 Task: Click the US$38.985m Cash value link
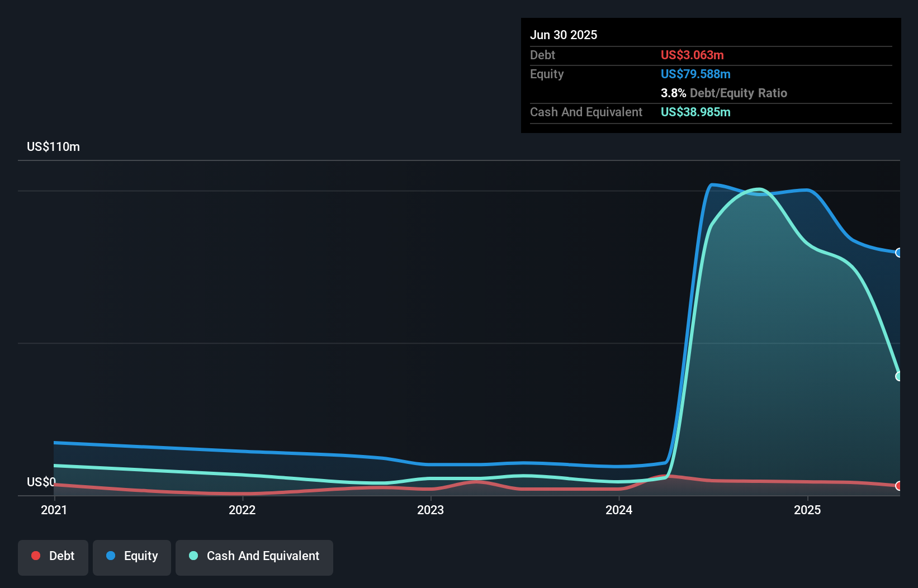point(695,112)
